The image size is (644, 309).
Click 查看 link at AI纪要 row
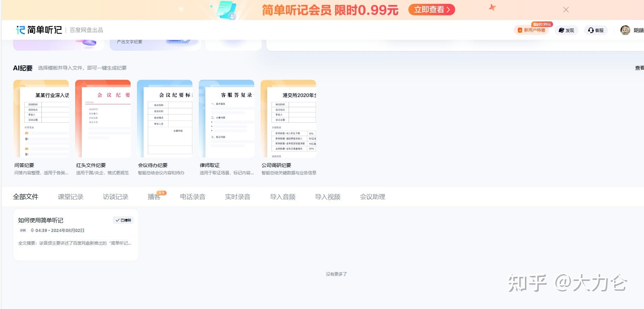coord(639,68)
